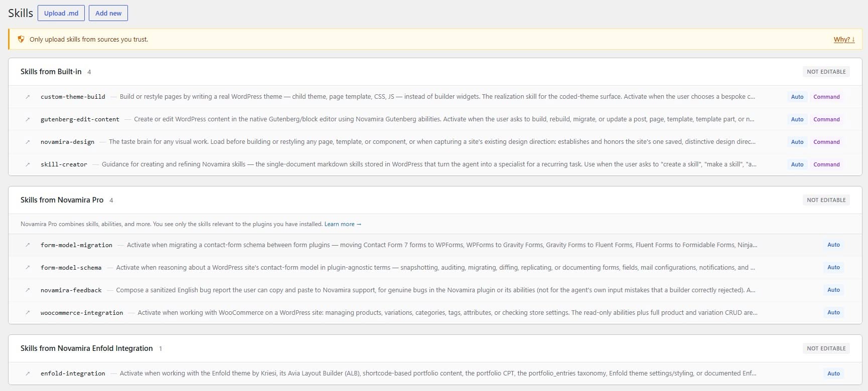Open the skill-creator skill name
868x391 pixels.
[x=64, y=164]
